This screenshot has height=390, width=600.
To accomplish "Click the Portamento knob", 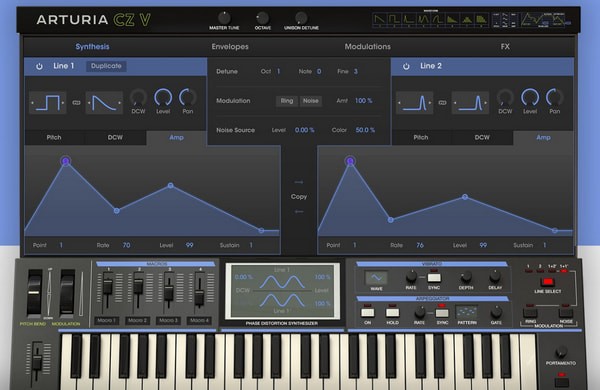I will click(561, 351).
